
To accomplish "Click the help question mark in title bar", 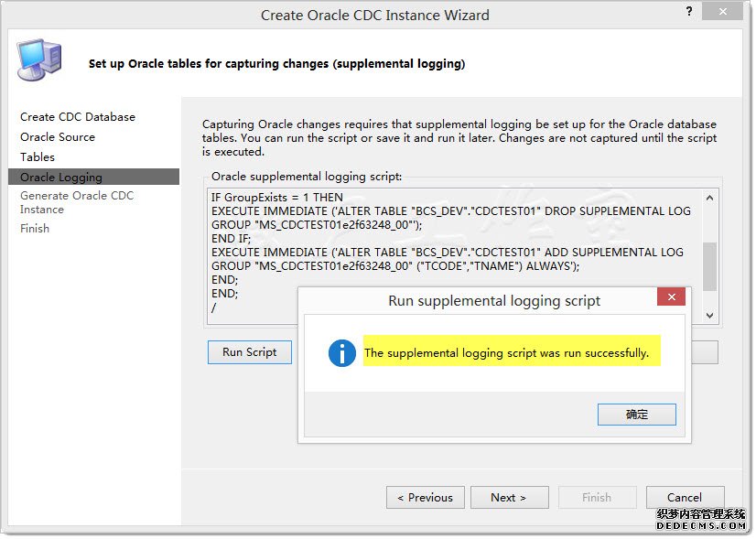I will 688,10.
